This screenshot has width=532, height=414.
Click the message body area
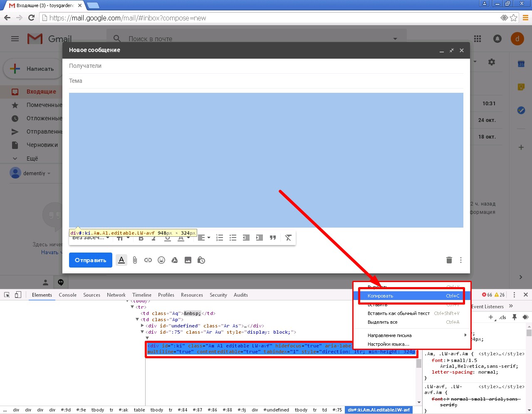tap(266, 160)
